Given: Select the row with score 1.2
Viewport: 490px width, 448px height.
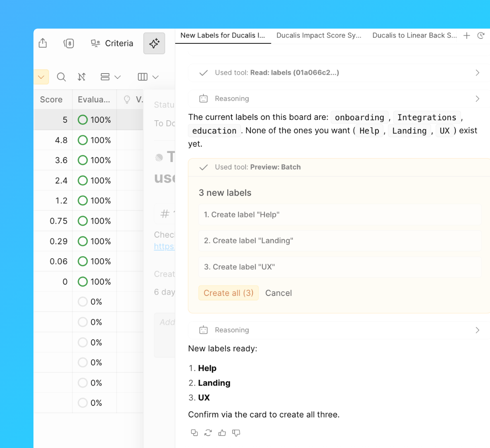Looking at the screenshot, I should pos(89,200).
